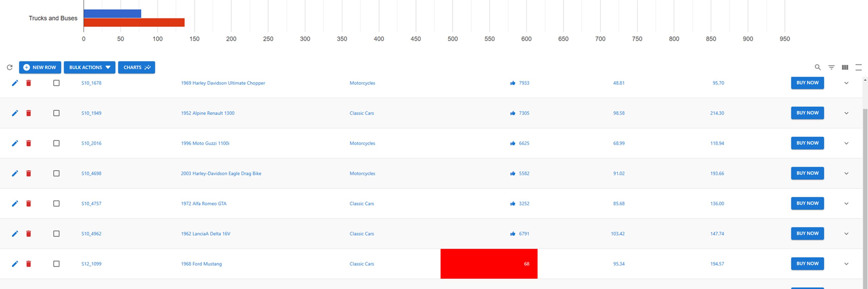Click the NEW ROW button
This screenshot has height=289, width=868.
coord(40,67)
